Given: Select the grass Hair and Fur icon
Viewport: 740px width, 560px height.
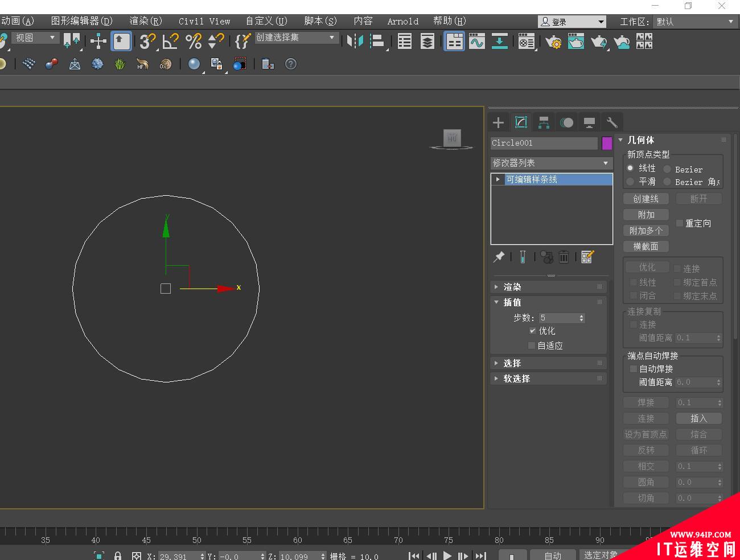Looking at the screenshot, I should coord(120,64).
